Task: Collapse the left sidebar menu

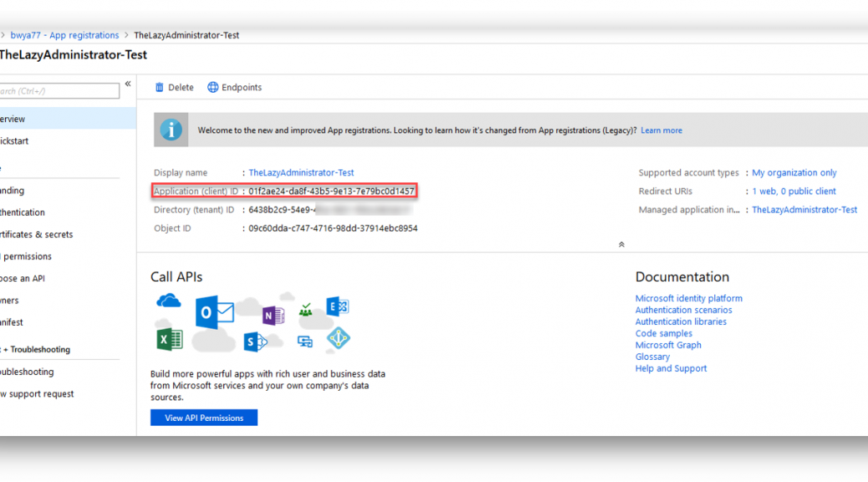Action: pos(128,84)
